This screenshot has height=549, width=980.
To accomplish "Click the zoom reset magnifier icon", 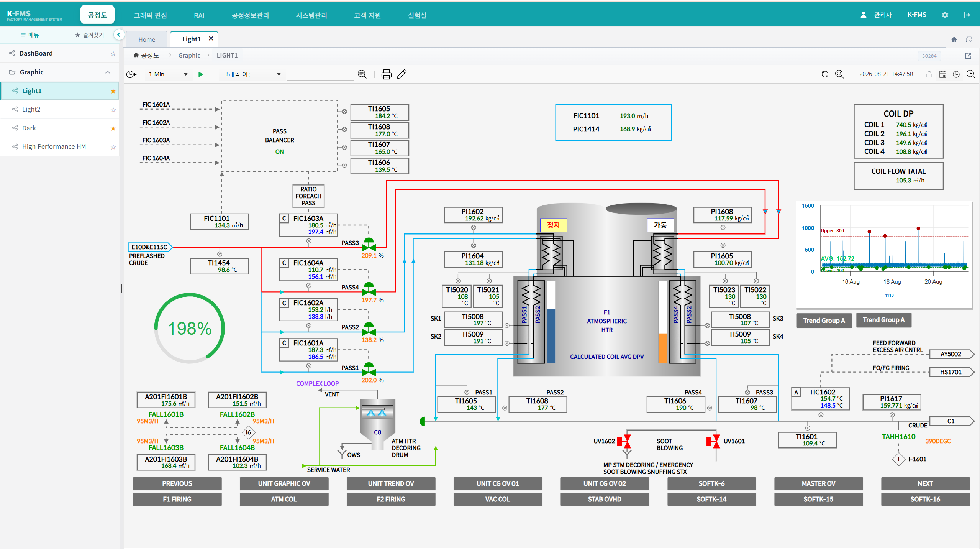I will [x=839, y=74].
